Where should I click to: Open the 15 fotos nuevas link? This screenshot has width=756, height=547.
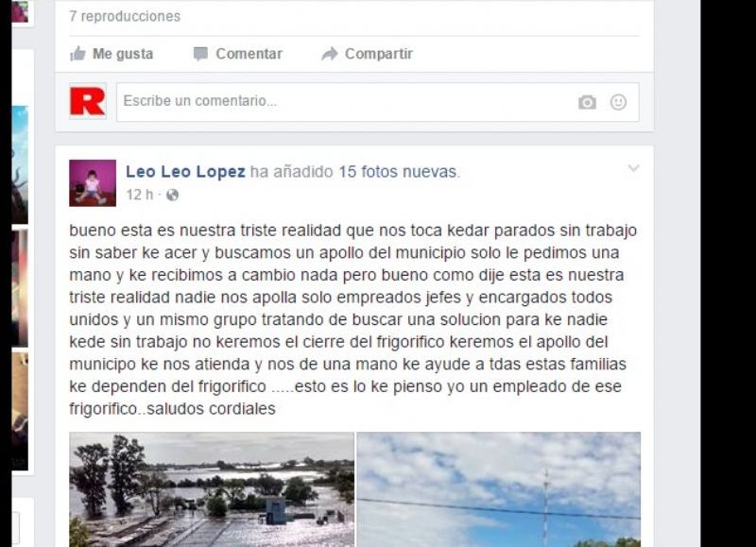[398, 172]
